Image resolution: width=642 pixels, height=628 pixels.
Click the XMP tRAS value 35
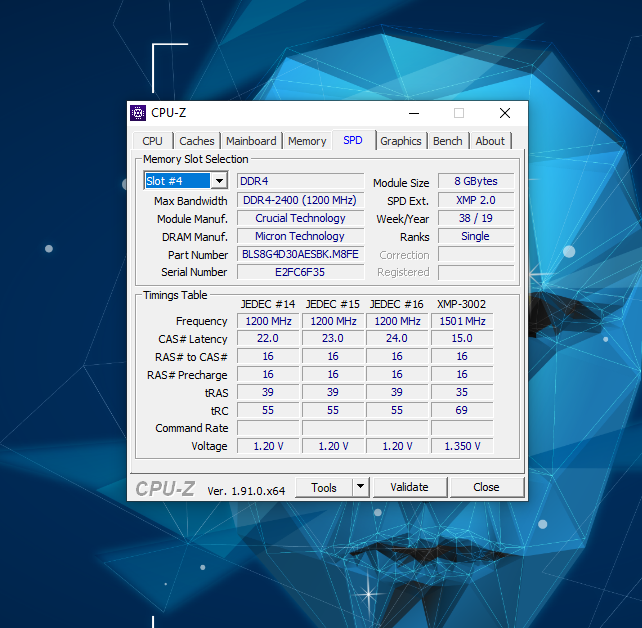point(462,392)
